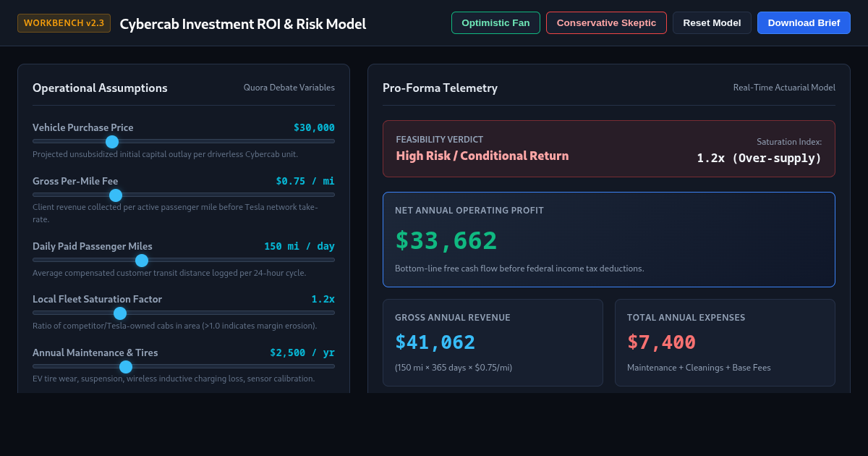Screen dimensions: 868x456
Task: Click the $30,000 purchase price value
Action: pyautogui.click(x=314, y=127)
